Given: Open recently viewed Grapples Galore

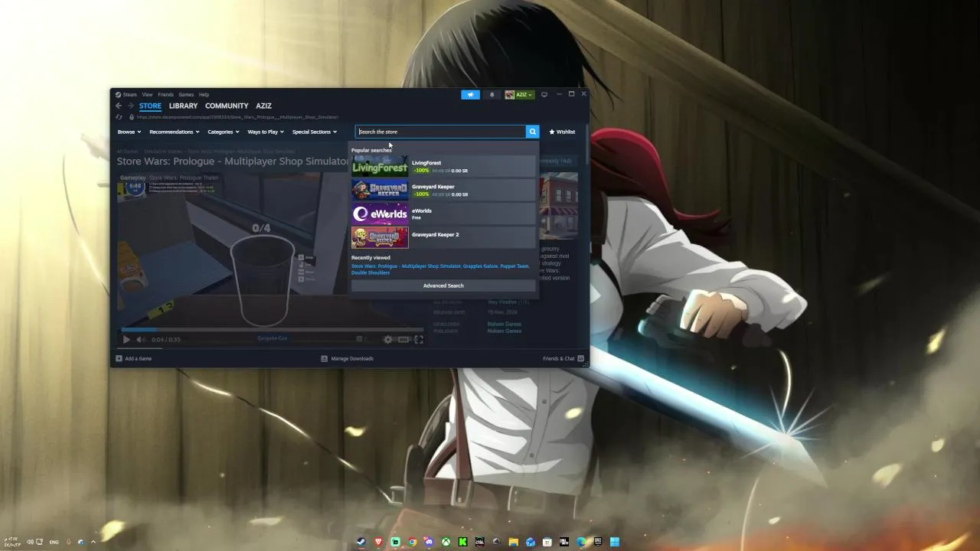Looking at the screenshot, I should [x=480, y=266].
